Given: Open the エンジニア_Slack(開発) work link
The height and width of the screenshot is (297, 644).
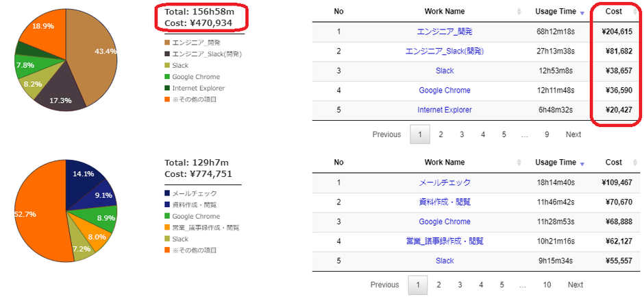Looking at the screenshot, I should pyautogui.click(x=444, y=51).
